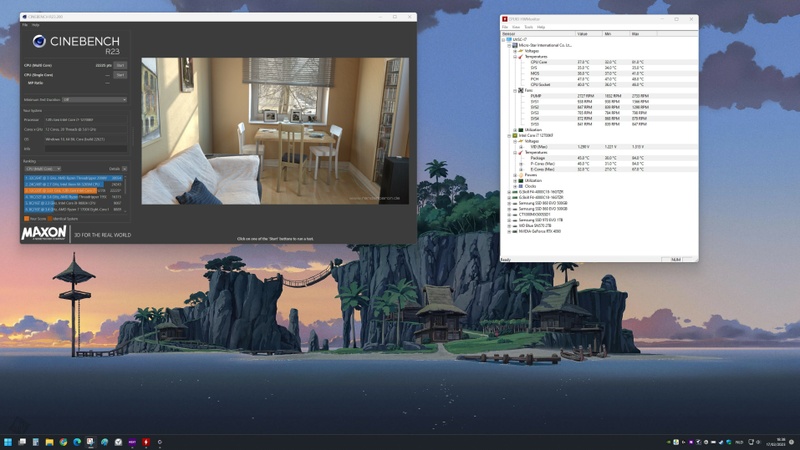Open the HWMonitor File menu
The width and height of the screenshot is (800, 450).
505,27
